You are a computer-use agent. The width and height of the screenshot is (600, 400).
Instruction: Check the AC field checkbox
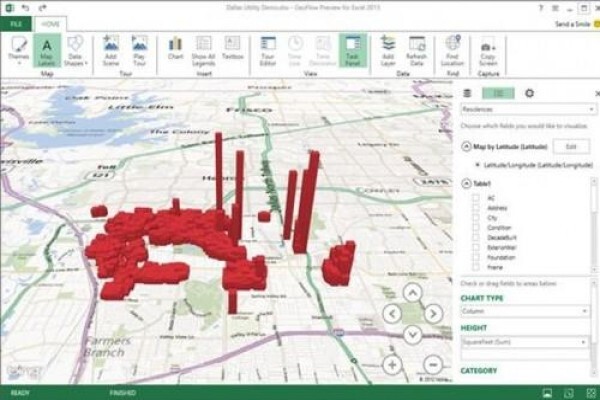click(476, 198)
